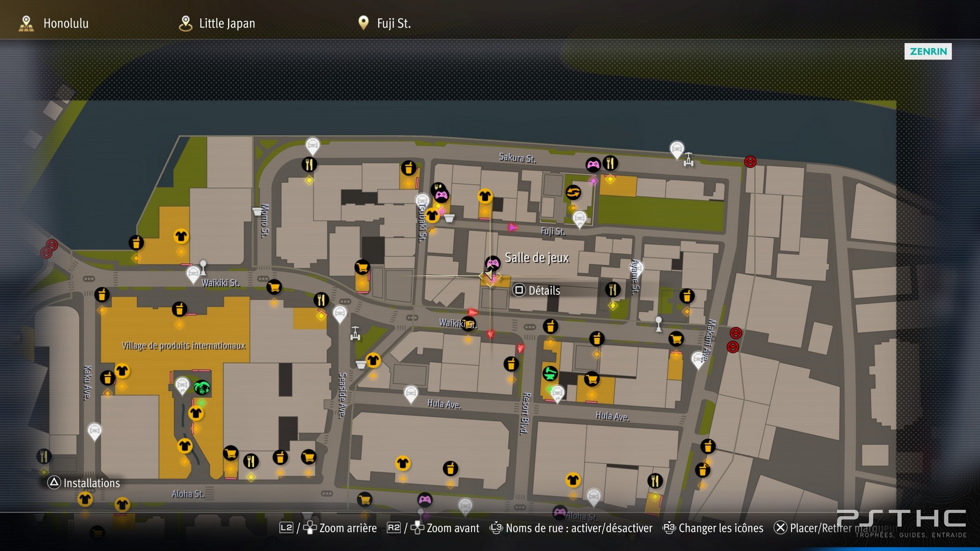
Task: Click the Village de produits internationaux label
Action: pos(184,345)
